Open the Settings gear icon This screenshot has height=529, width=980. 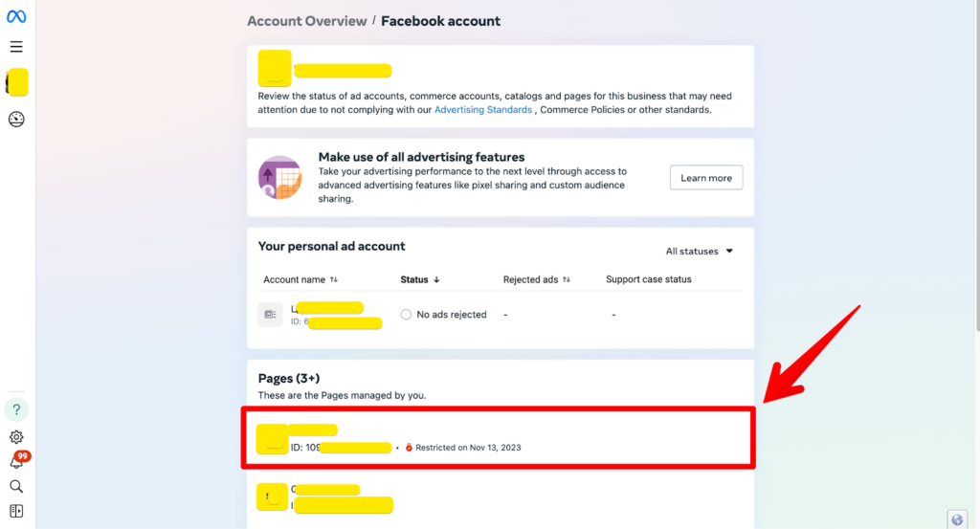16,437
